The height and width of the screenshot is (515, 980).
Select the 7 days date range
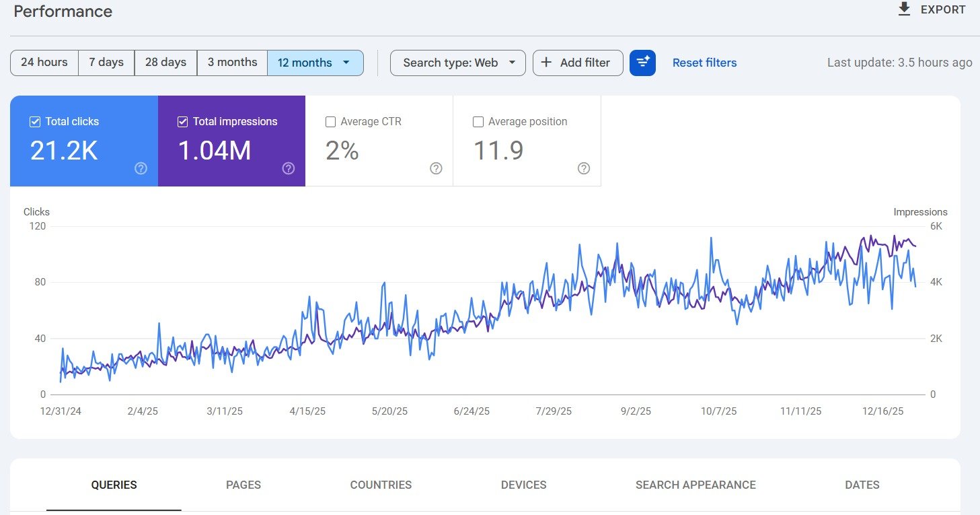106,62
